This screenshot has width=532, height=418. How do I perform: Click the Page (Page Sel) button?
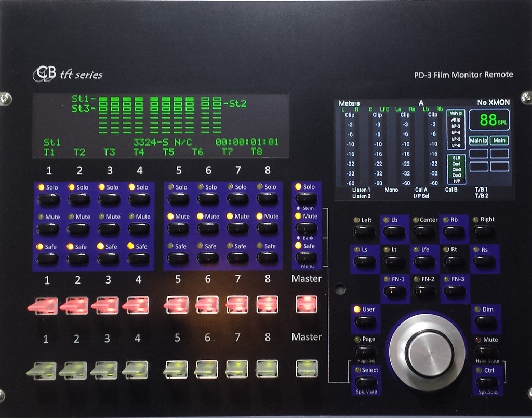click(365, 352)
